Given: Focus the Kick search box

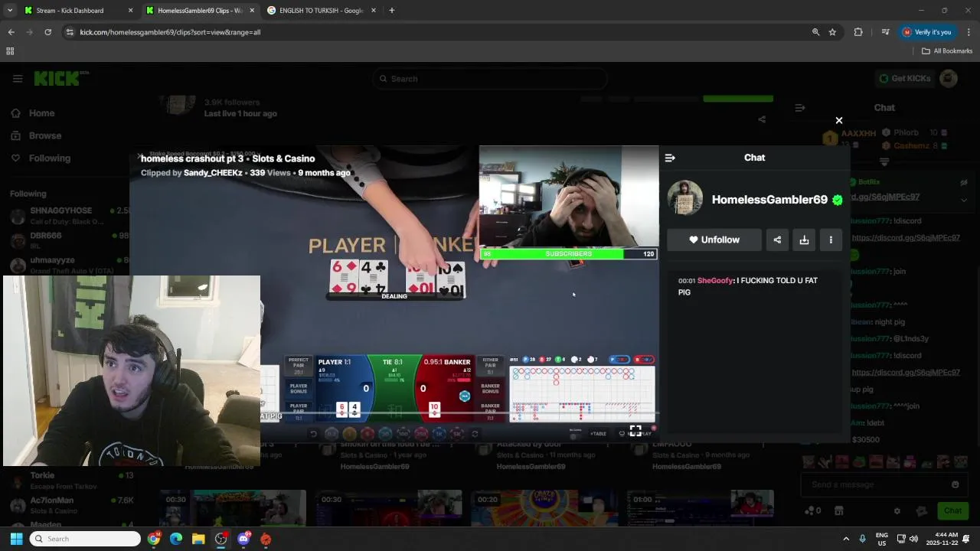Looking at the screenshot, I should pos(490,79).
